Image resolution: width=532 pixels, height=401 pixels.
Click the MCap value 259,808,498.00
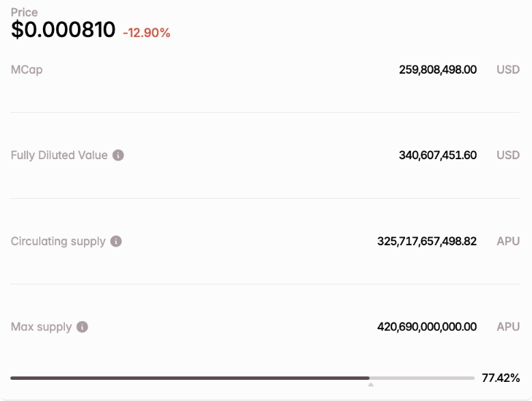438,70
